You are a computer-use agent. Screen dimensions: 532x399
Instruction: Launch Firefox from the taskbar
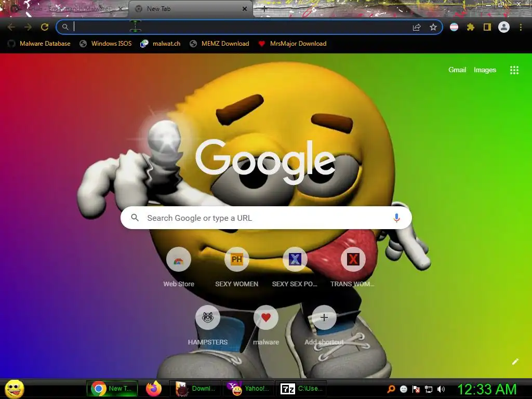[154, 389]
